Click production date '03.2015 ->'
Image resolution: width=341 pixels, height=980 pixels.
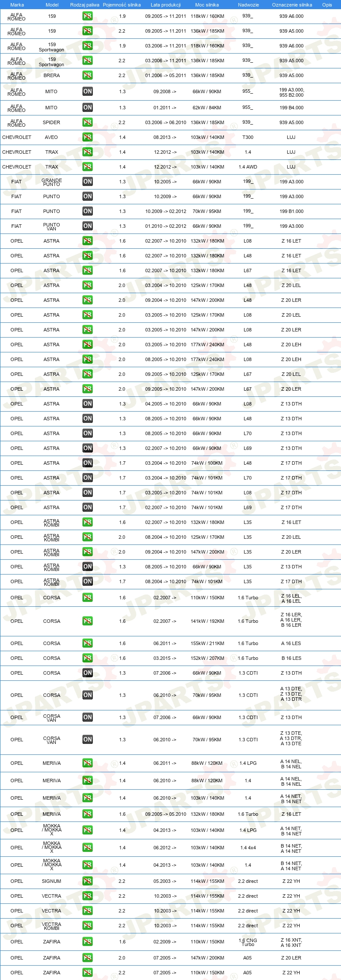[x=165, y=658]
